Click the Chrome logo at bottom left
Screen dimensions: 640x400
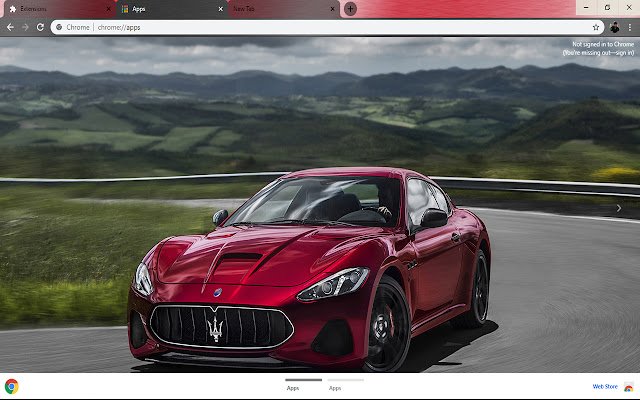click(x=11, y=386)
